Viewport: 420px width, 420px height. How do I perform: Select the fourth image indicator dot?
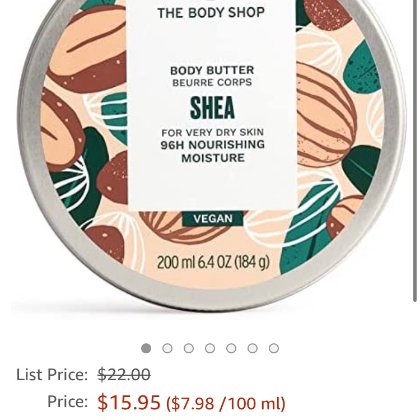click(x=210, y=348)
